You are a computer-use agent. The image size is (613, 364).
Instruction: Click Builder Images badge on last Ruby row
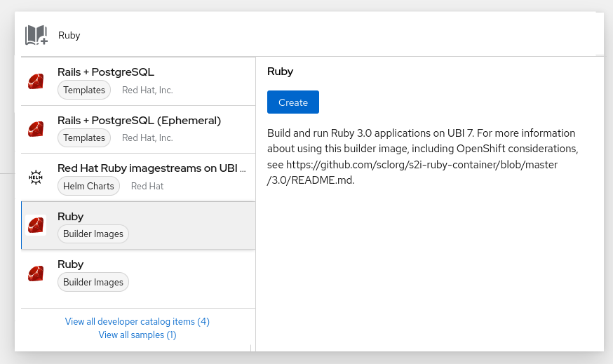point(93,282)
